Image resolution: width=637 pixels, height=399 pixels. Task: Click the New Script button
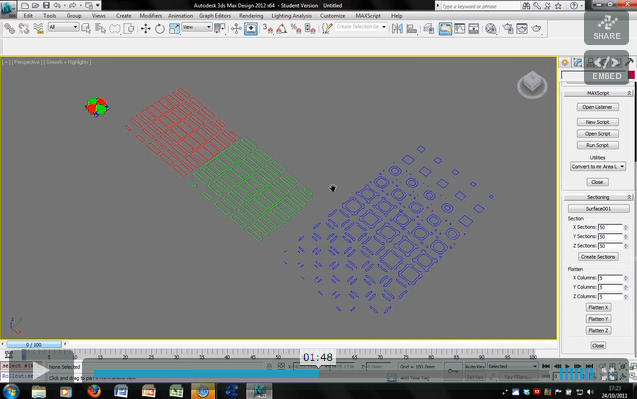pos(598,122)
